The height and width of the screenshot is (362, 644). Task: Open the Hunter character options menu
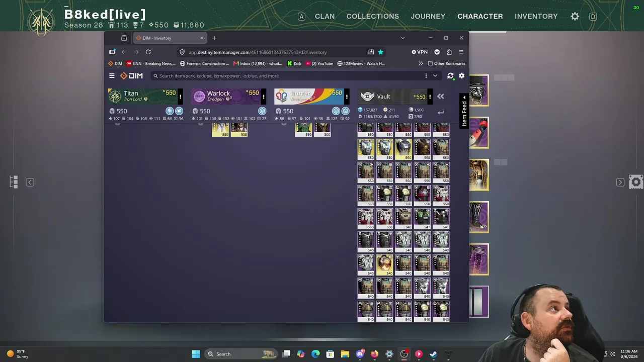coord(347,97)
